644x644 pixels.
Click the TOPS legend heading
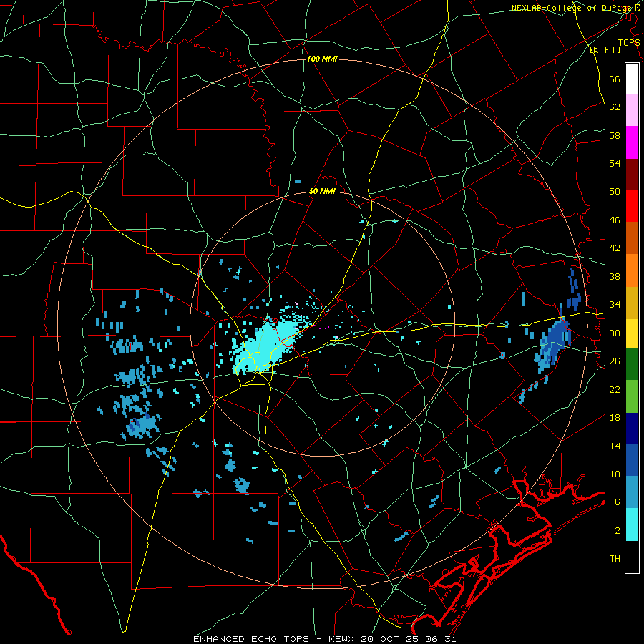point(629,43)
